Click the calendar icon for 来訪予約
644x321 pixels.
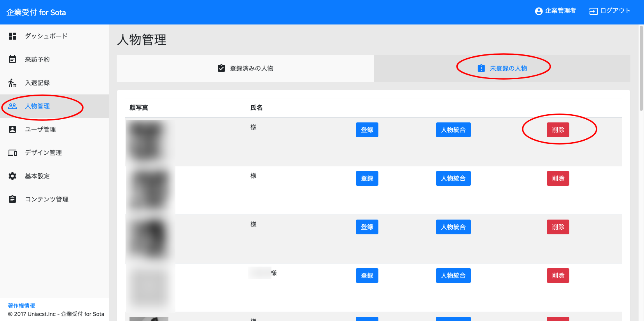point(12,59)
